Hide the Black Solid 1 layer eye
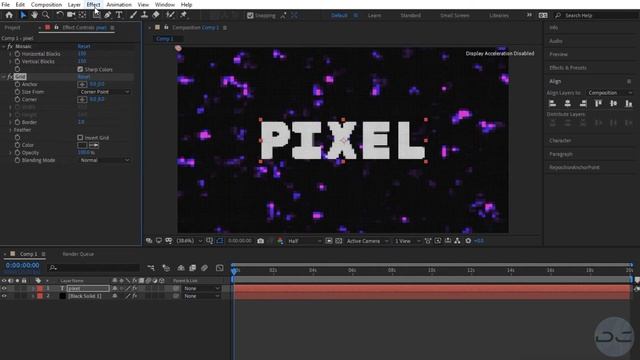This screenshot has height=360, width=640. (4, 296)
